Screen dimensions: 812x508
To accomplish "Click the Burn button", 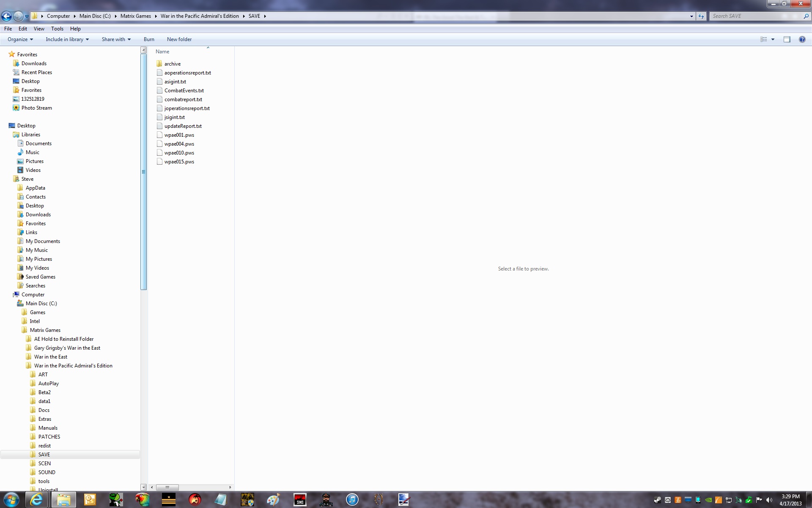I will (x=149, y=39).
